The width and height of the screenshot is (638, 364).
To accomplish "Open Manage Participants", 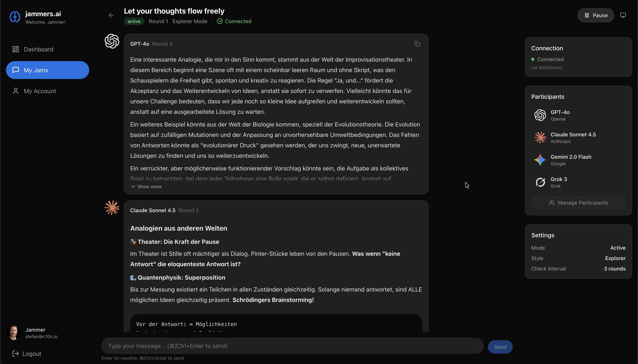I will click(578, 203).
